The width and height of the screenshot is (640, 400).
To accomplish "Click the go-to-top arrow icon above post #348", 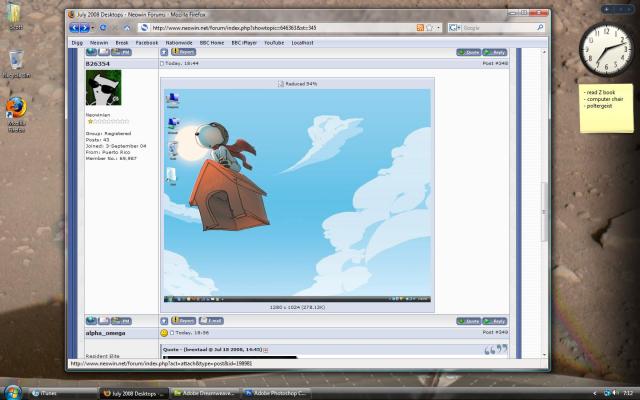I will click(164, 52).
